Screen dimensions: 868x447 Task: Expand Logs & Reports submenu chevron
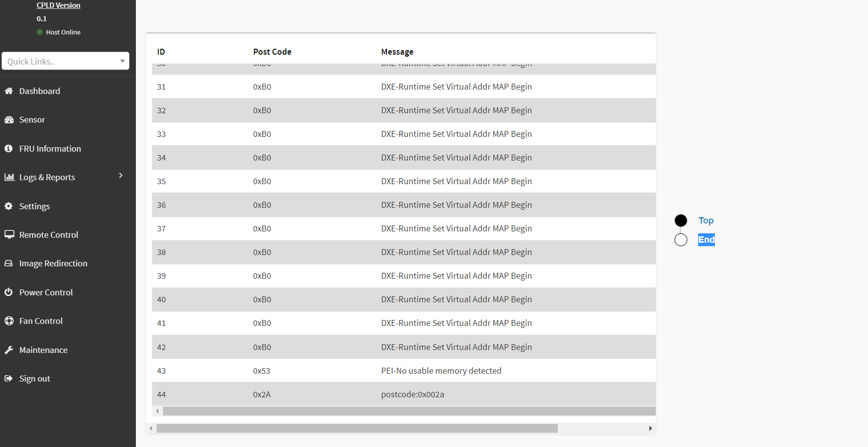click(x=121, y=176)
